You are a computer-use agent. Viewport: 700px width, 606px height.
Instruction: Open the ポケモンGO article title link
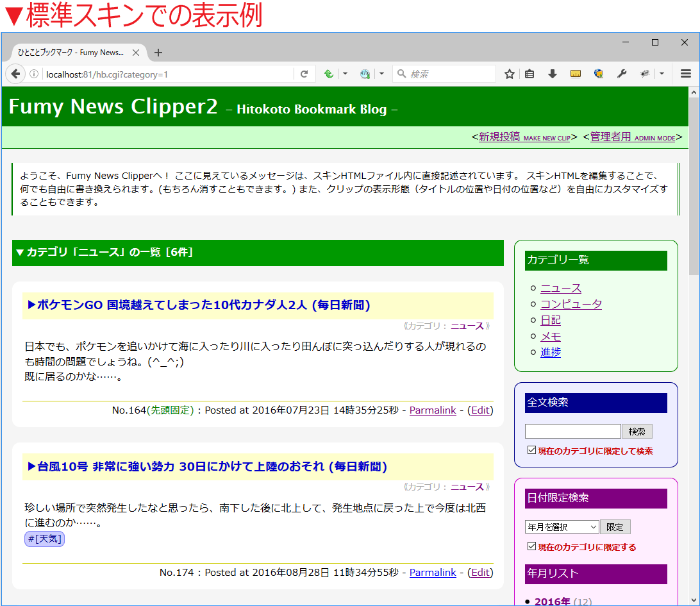199,305
